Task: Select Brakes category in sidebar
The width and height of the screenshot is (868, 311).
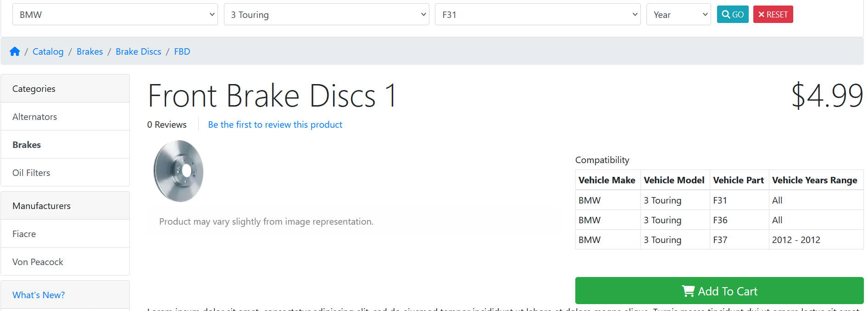Action: coord(65,145)
